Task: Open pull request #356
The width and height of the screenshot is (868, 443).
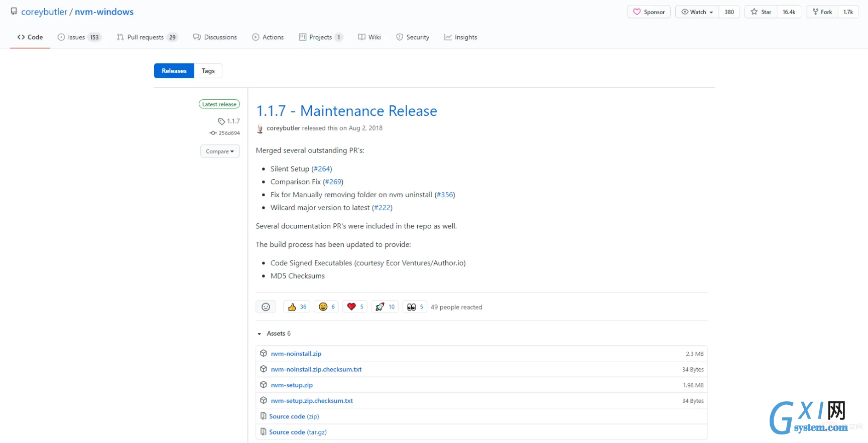Action: (x=445, y=195)
